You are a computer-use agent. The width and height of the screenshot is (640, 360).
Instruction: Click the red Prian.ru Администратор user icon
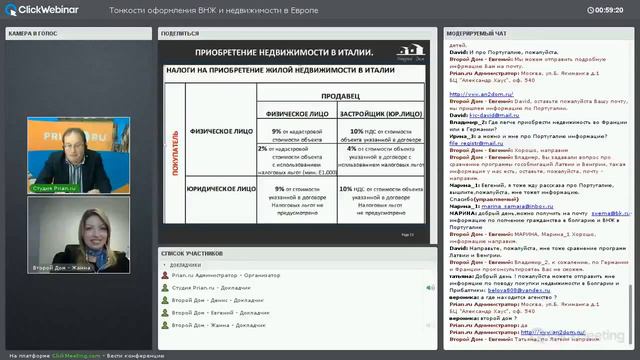coord(165,276)
